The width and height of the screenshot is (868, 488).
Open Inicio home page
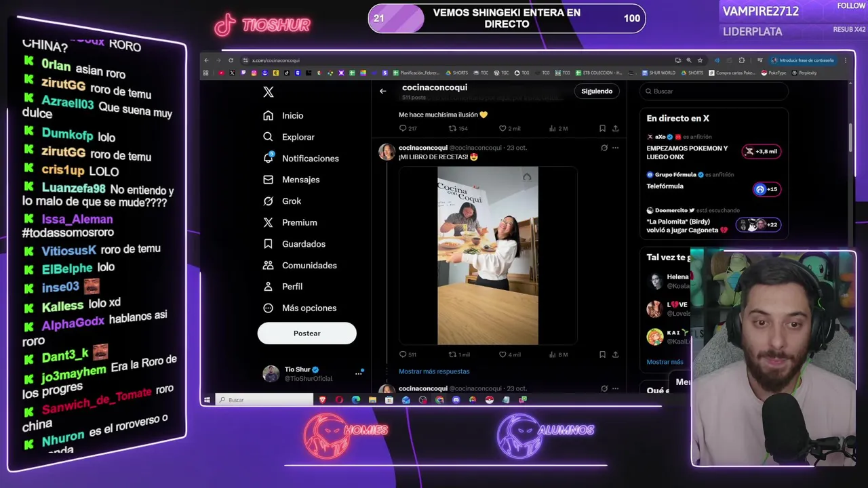pos(283,116)
